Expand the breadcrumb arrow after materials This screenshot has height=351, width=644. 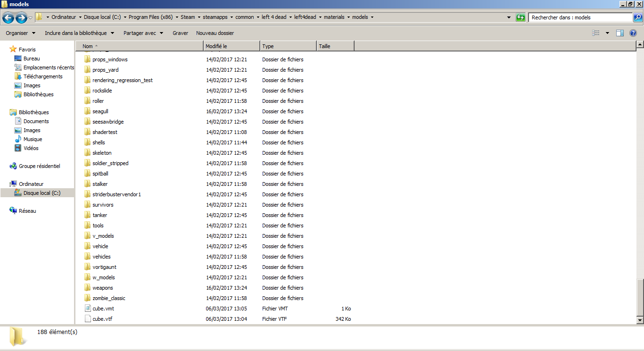click(347, 17)
